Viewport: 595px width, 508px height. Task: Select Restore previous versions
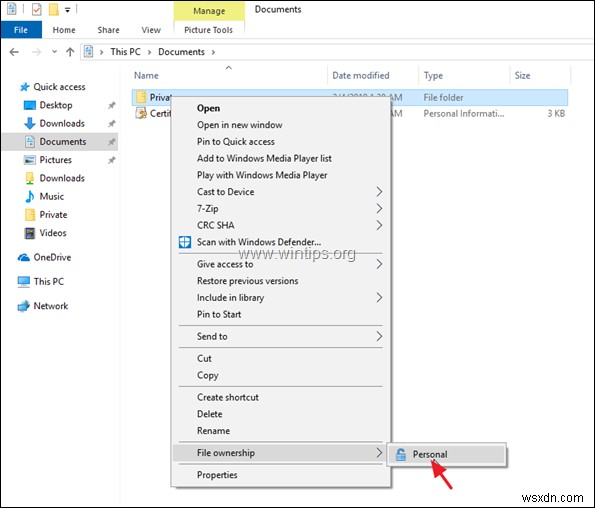(x=281, y=281)
